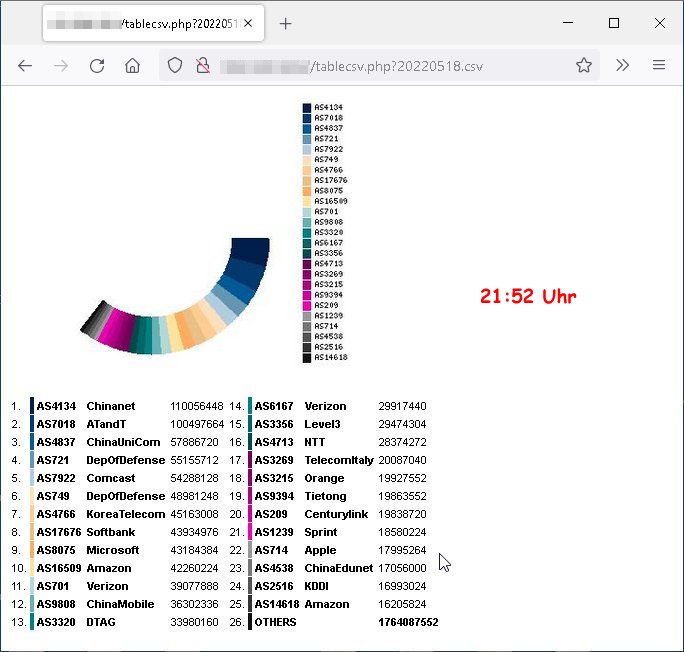Click the AS7018 legend label

[x=328, y=118]
